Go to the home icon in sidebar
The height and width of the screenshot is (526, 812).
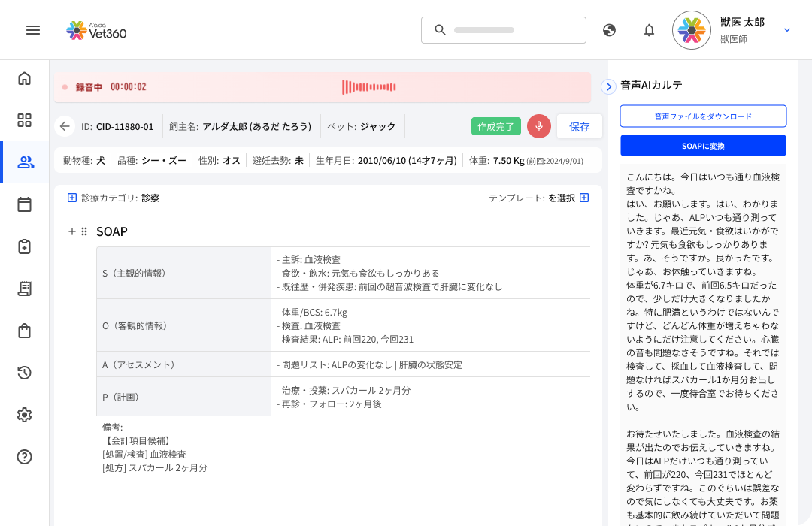(x=24, y=78)
